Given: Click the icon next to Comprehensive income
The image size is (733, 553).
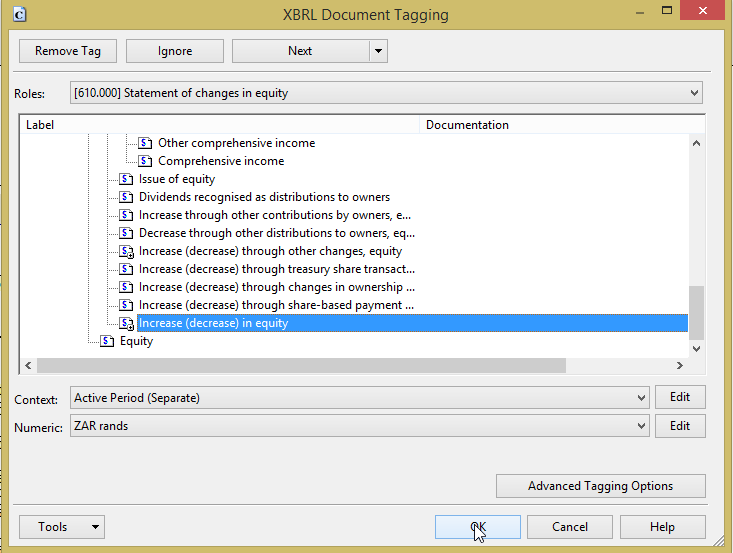Looking at the screenshot, I should pyautogui.click(x=145, y=161).
